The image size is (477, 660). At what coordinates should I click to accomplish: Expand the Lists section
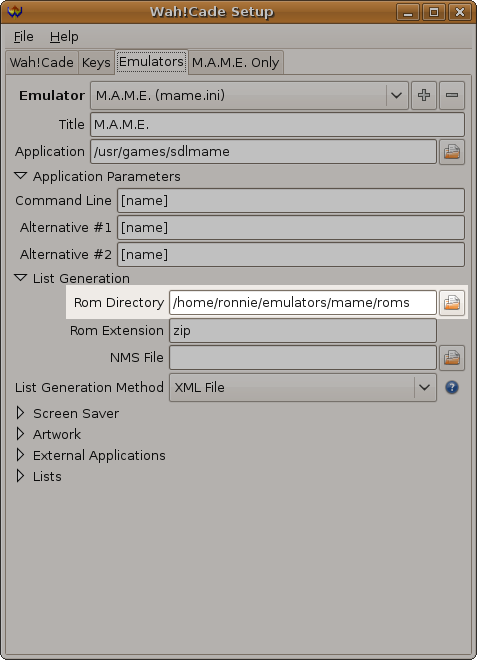[20, 476]
